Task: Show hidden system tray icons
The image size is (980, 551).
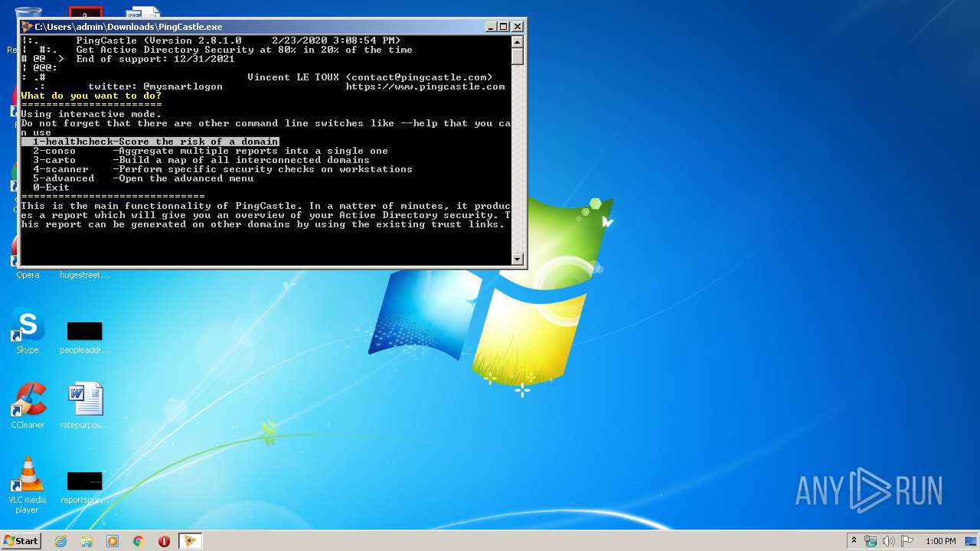Action: 854,541
